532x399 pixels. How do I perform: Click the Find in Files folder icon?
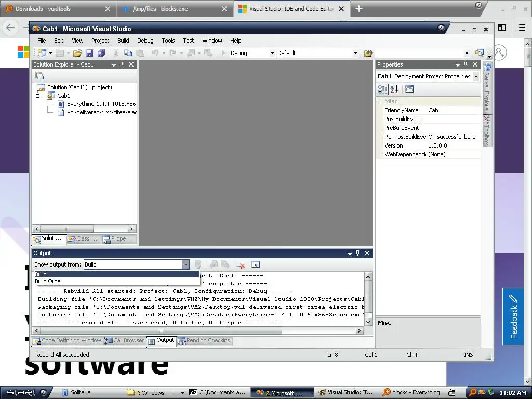coord(368,53)
